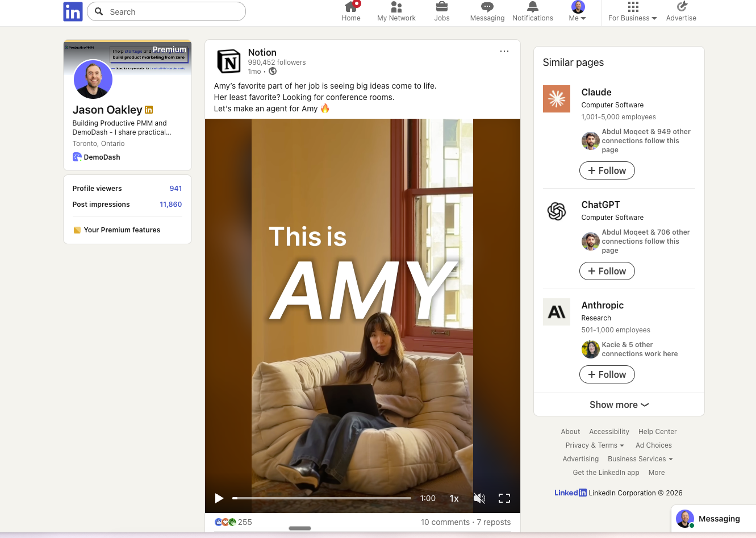Expand Show more under Similar pages

click(619, 404)
